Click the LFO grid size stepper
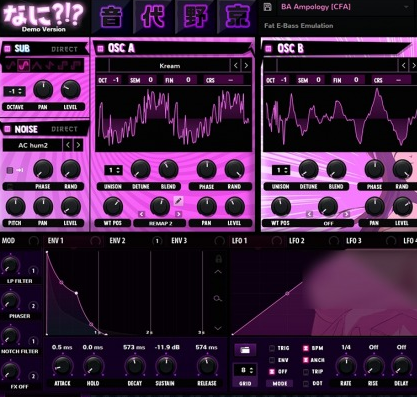This screenshot has height=397, width=417. [x=245, y=370]
